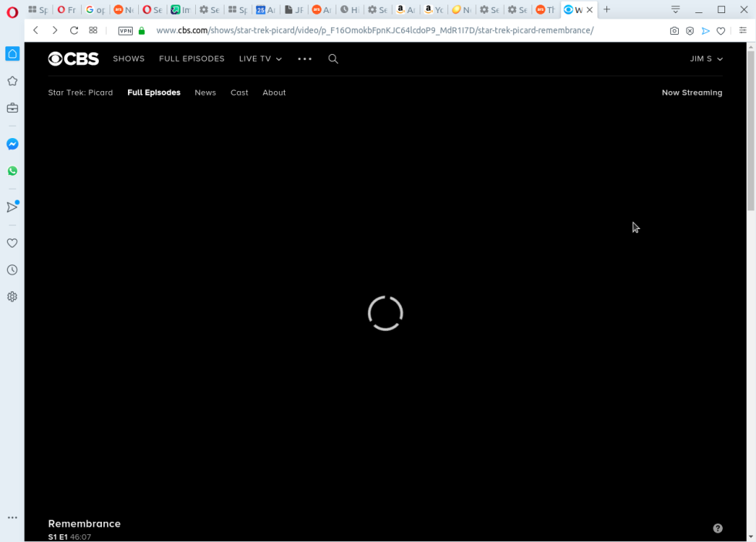Screen dimensions: 756x542
Task: Open search via the magnifier icon
Action: click(x=332, y=59)
